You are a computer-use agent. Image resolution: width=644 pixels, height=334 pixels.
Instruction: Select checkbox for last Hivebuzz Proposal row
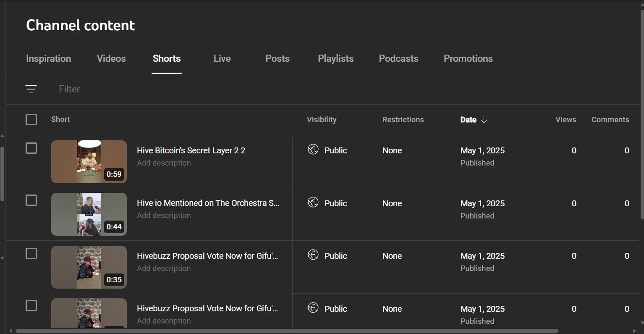tap(31, 306)
